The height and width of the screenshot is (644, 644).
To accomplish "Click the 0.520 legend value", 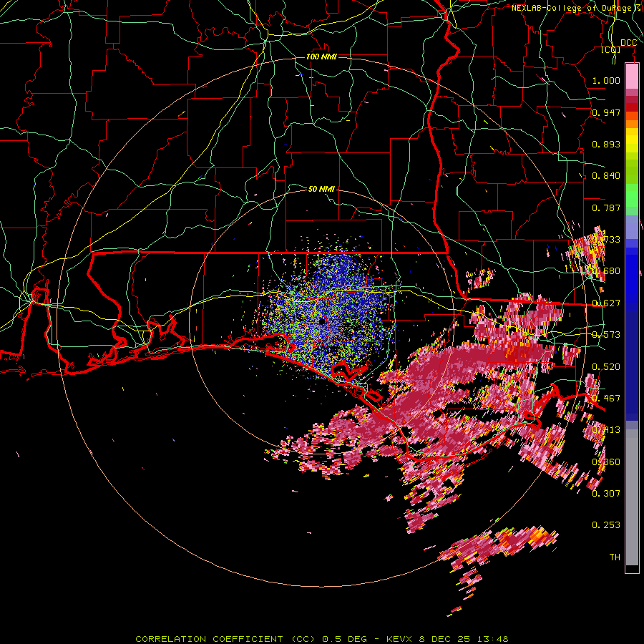I will coord(606,367).
